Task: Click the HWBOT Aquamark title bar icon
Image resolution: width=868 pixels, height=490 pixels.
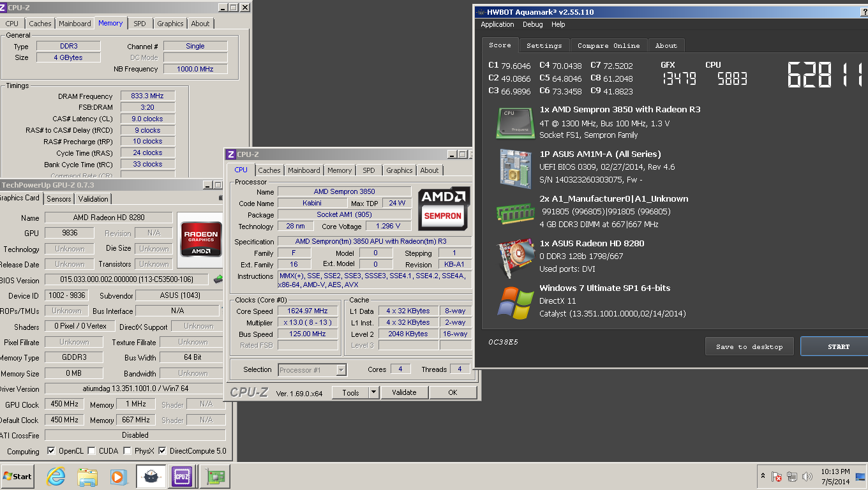Action: click(x=481, y=11)
